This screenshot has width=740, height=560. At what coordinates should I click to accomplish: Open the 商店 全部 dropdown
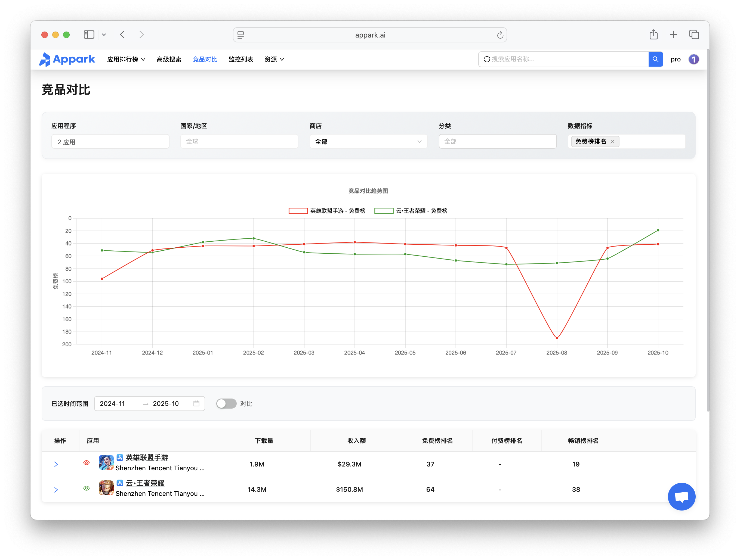pos(368,141)
